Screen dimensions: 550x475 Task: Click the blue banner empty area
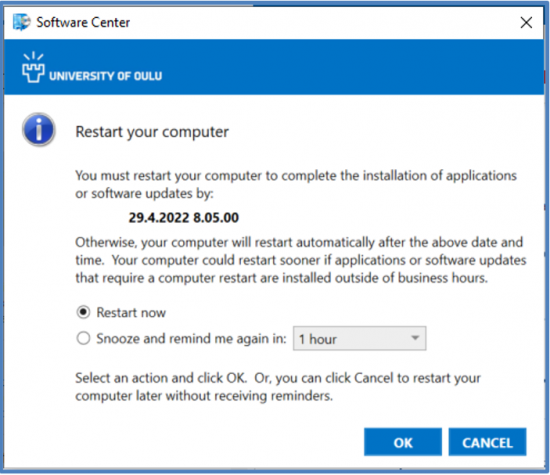[351, 67]
